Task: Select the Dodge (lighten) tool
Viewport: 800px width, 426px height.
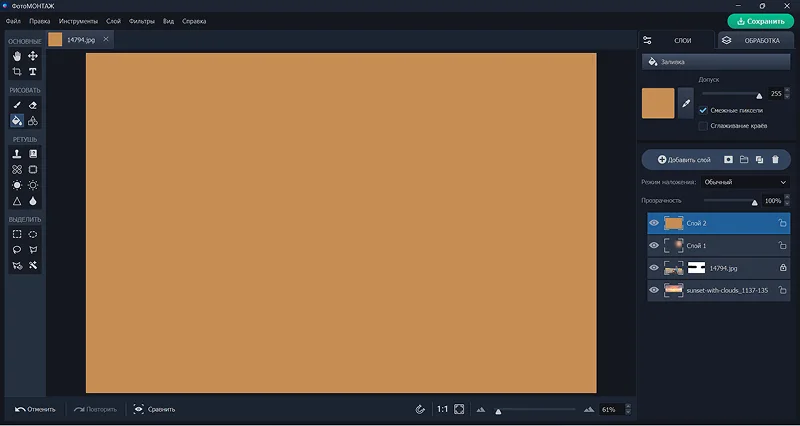Action: pos(17,185)
